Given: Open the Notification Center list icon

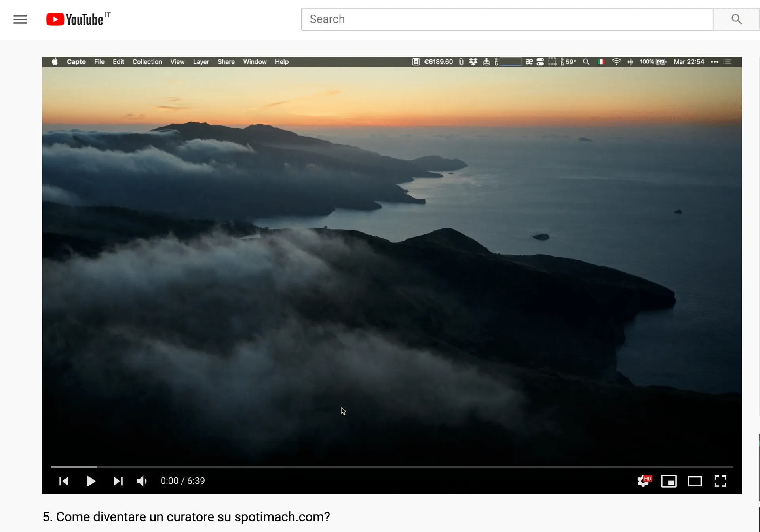Looking at the screenshot, I should click(x=728, y=62).
